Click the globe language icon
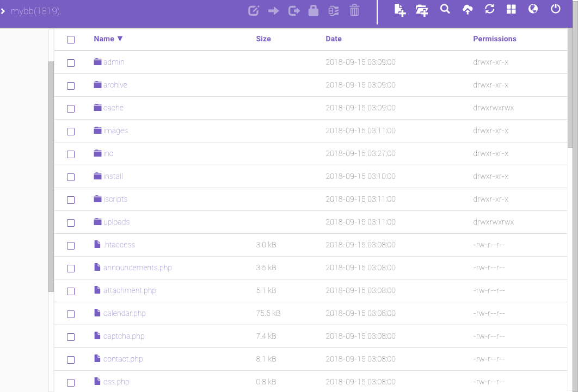The width and height of the screenshot is (578, 392). [533, 9]
